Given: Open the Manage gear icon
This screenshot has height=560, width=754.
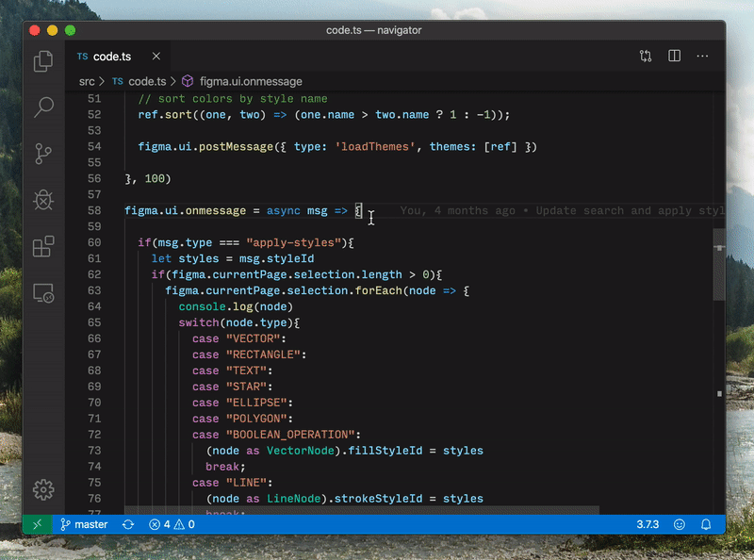Looking at the screenshot, I should (x=43, y=489).
